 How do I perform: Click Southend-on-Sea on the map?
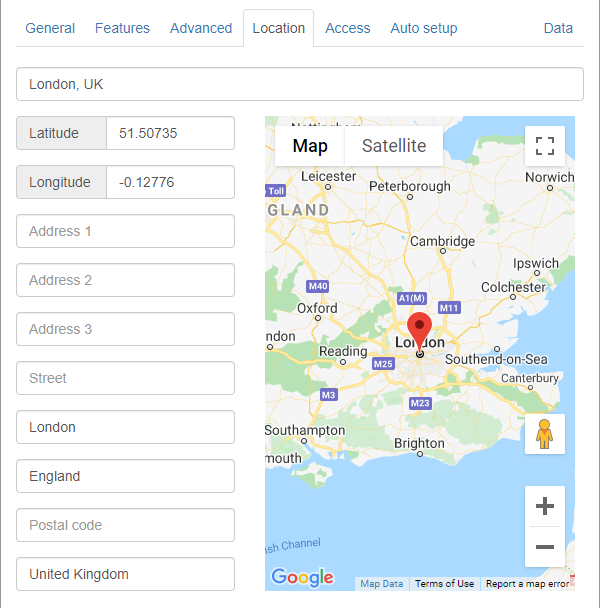[496, 359]
